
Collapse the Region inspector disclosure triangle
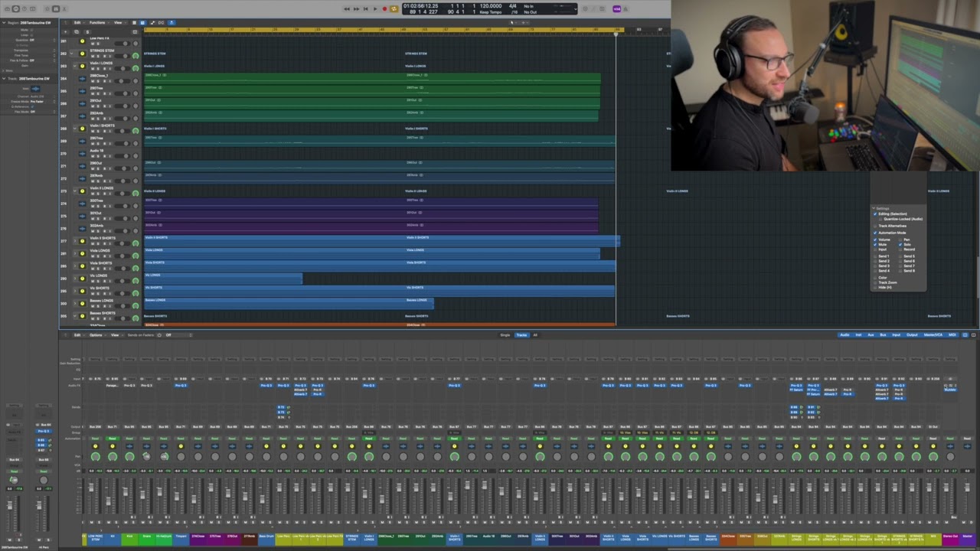point(4,23)
